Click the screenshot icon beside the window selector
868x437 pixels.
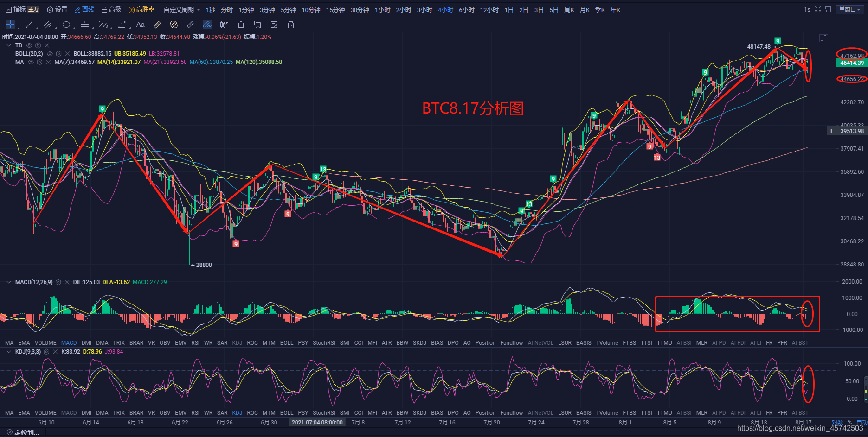coord(828,9)
